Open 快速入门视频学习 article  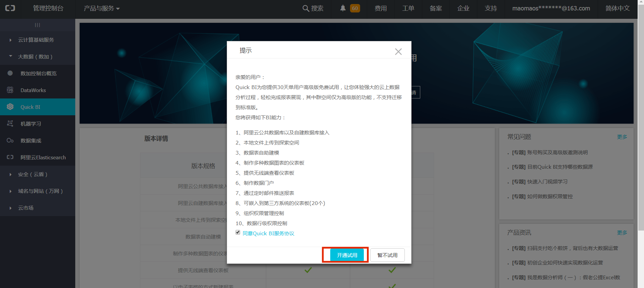pyautogui.click(x=540, y=182)
